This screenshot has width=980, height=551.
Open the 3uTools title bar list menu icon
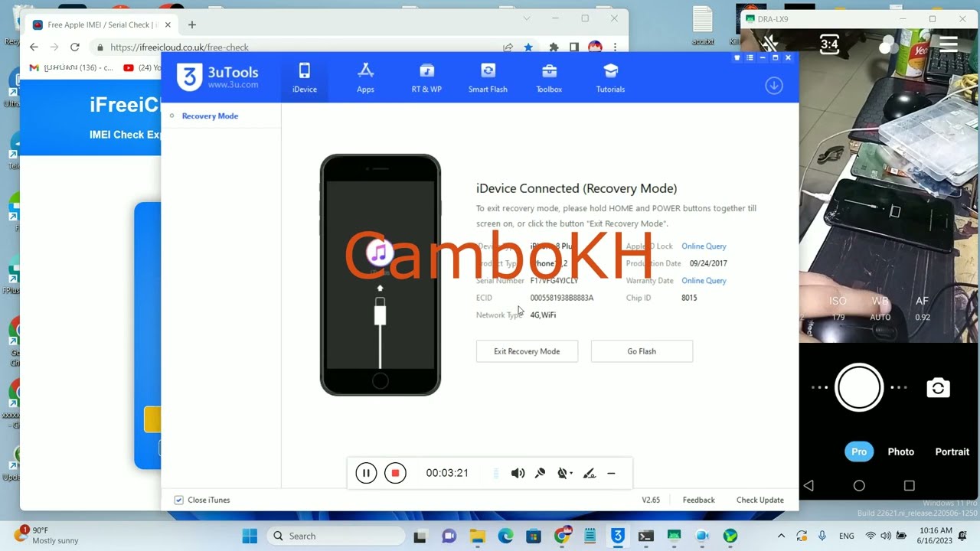point(750,57)
